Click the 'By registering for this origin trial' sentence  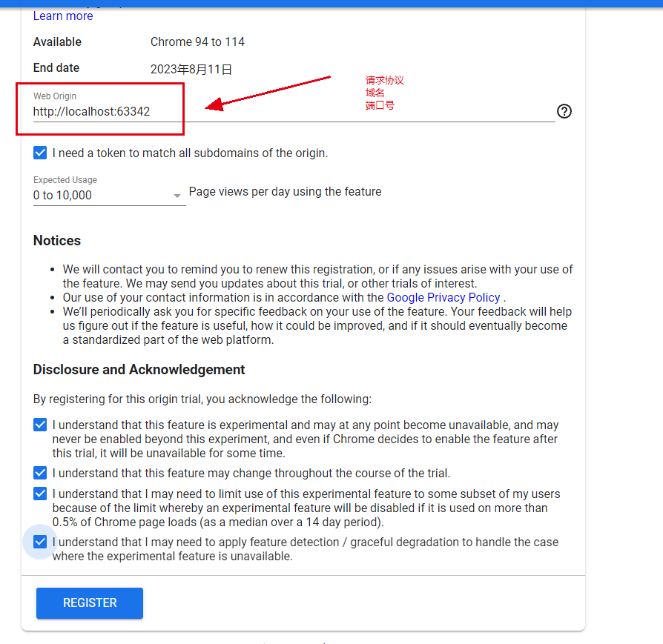click(202, 399)
